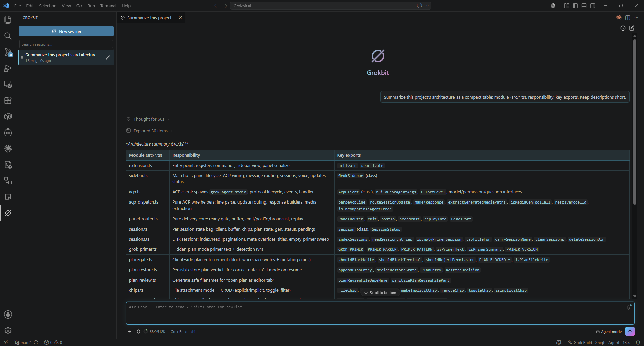Toggle Primary Side Bar visibility
Viewport: 644px width, 346px height.
pos(575,6)
